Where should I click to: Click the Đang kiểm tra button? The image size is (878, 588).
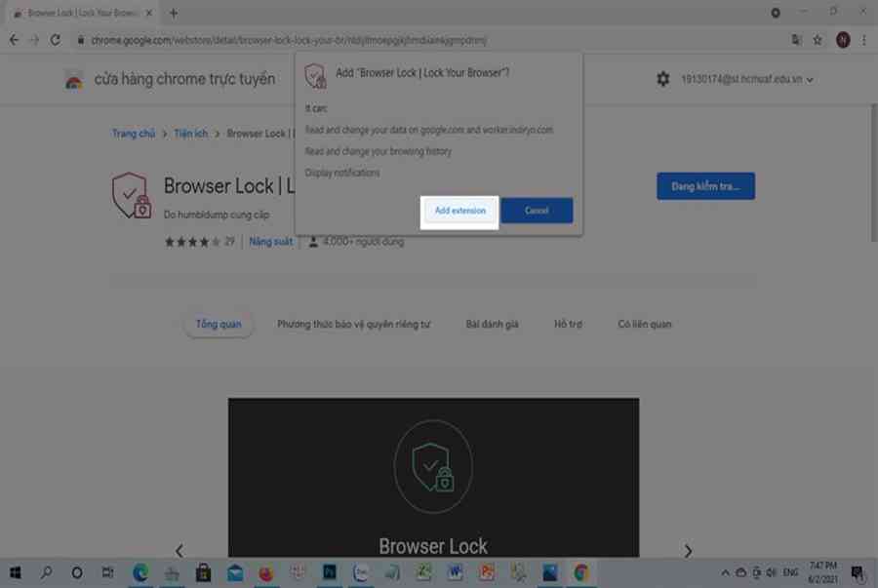point(705,185)
